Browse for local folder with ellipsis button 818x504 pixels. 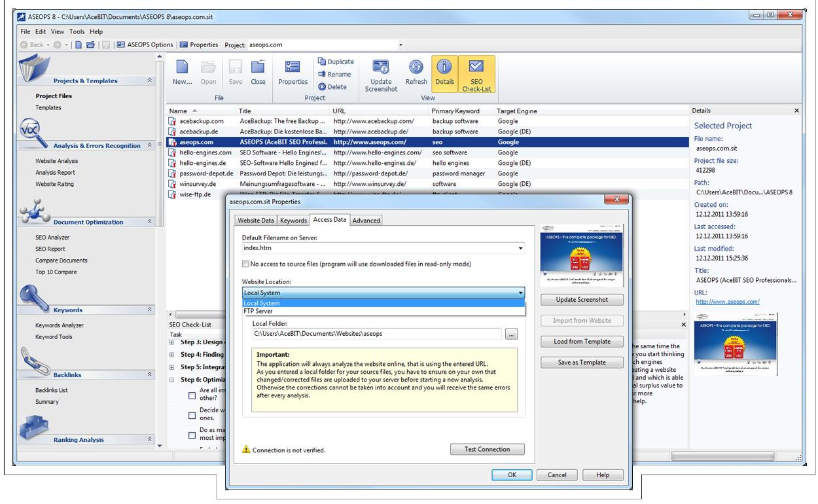(x=511, y=334)
